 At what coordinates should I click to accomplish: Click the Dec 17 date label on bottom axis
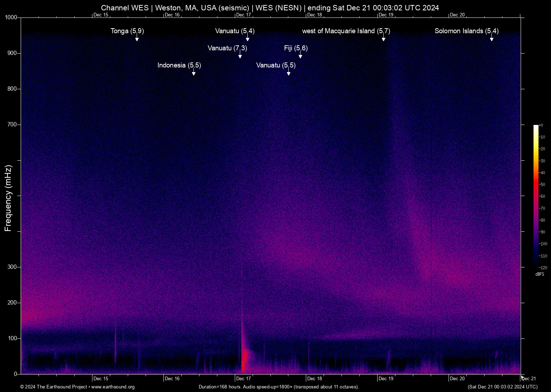point(244,378)
